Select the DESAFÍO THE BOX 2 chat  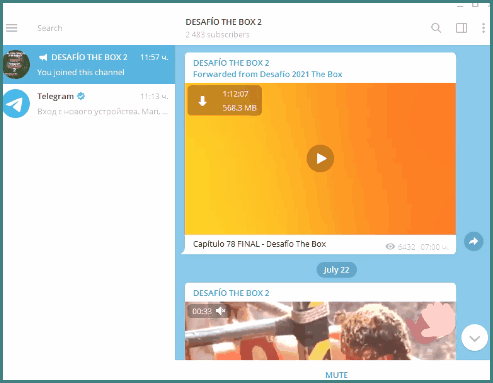tap(89, 64)
